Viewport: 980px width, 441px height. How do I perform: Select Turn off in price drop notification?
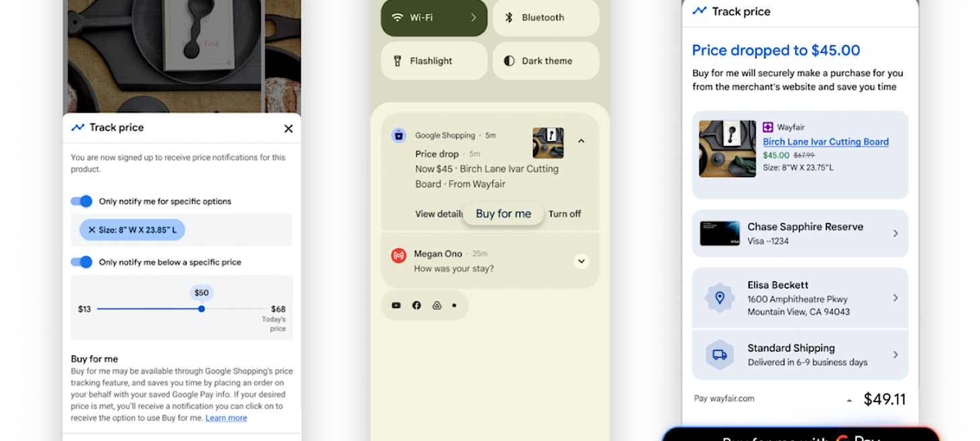tap(564, 214)
